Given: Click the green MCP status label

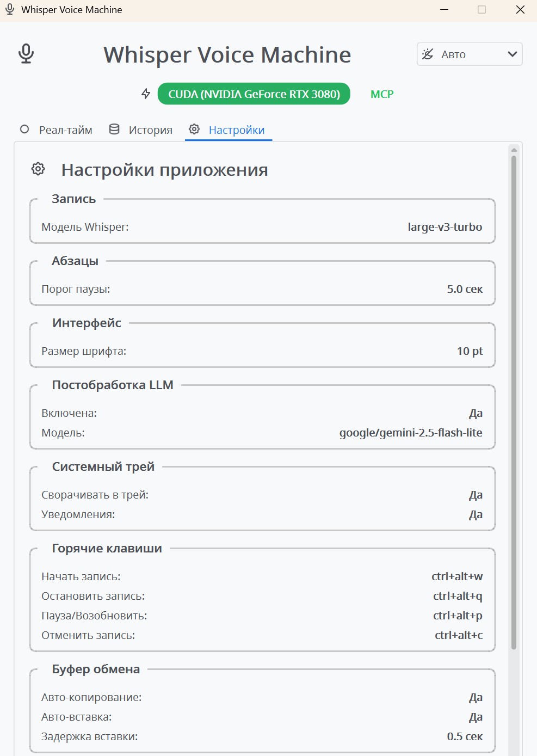Looking at the screenshot, I should 382,94.
